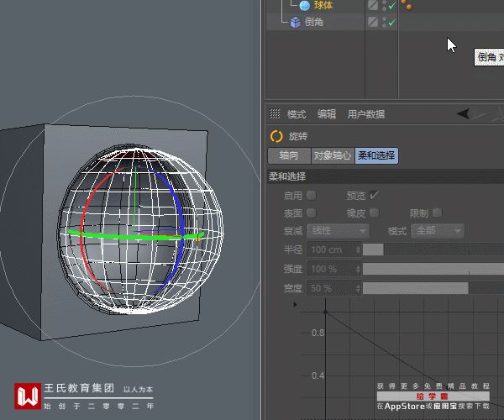Toggle visibility dots on the 倒角 row
Viewport: 504px width, 420px height.
(x=384, y=22)
